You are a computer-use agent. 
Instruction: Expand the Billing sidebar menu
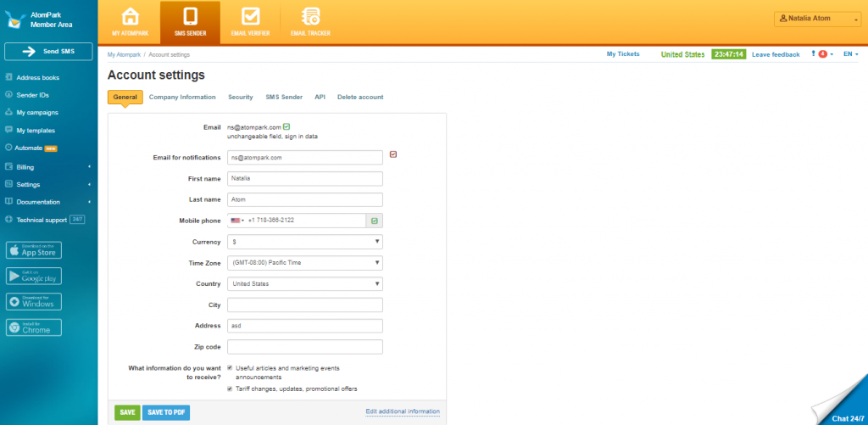coord(47,167)
